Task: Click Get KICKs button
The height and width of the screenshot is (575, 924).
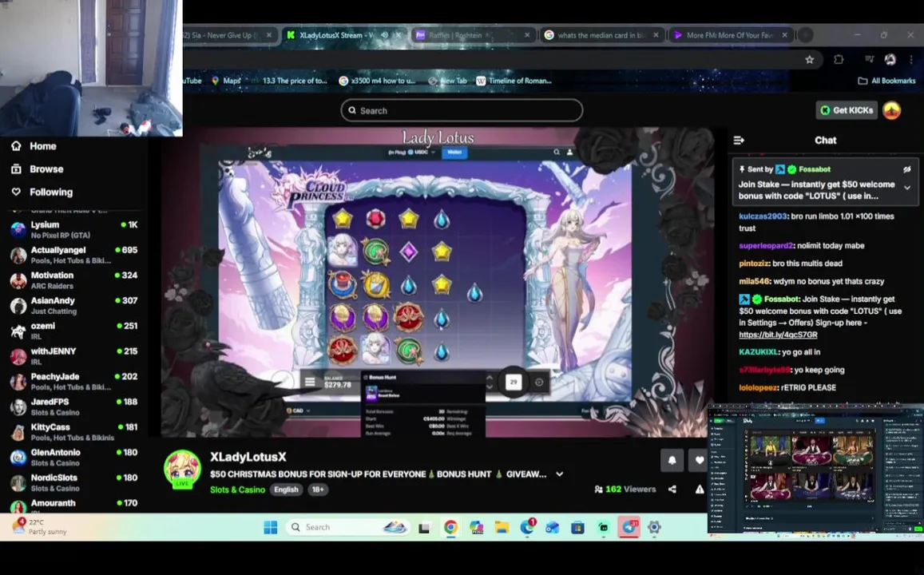Action: pos(847,110)
